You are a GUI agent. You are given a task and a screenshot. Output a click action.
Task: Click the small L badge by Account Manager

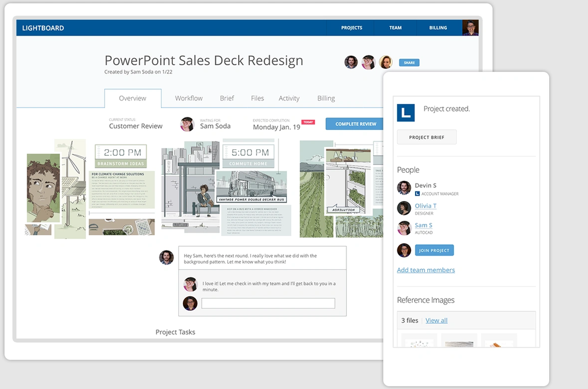pos(417,194)
